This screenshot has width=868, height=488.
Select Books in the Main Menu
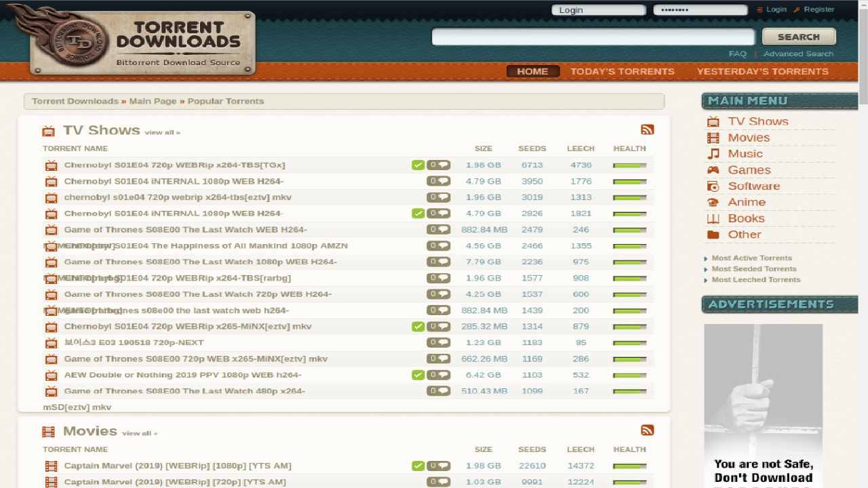(x=747, y=218)
